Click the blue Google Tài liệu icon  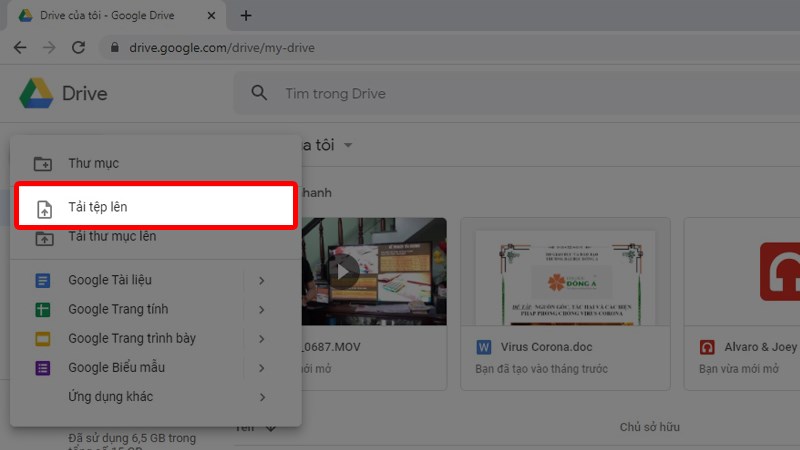coord(43,281)
